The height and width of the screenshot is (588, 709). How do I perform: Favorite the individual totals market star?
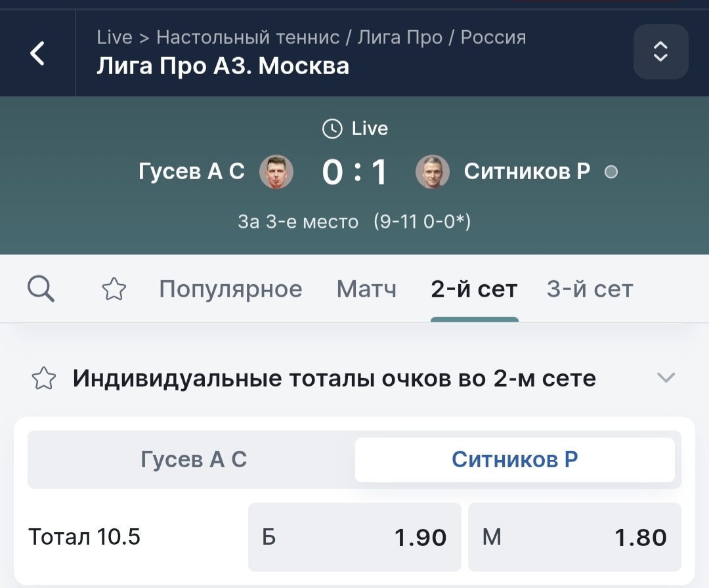(44, 378)
